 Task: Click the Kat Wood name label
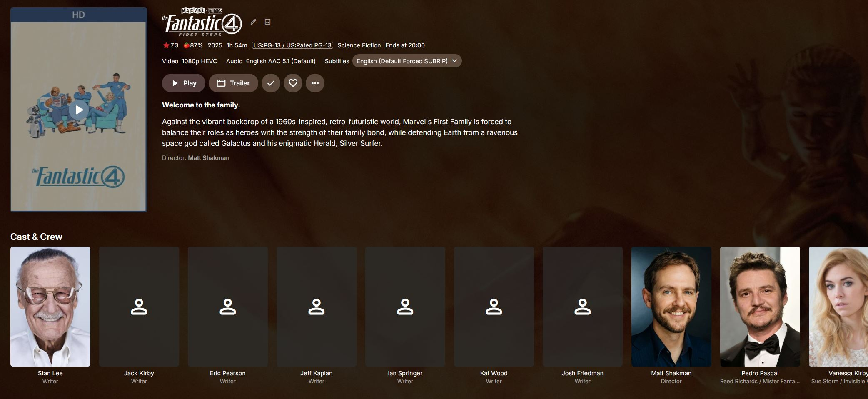pyautogui.click(x=494, y=373)
